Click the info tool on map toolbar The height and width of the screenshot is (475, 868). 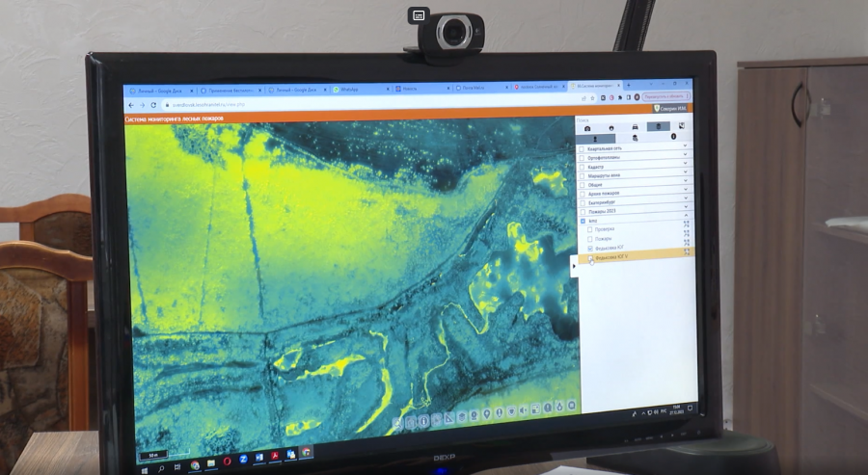423,421
